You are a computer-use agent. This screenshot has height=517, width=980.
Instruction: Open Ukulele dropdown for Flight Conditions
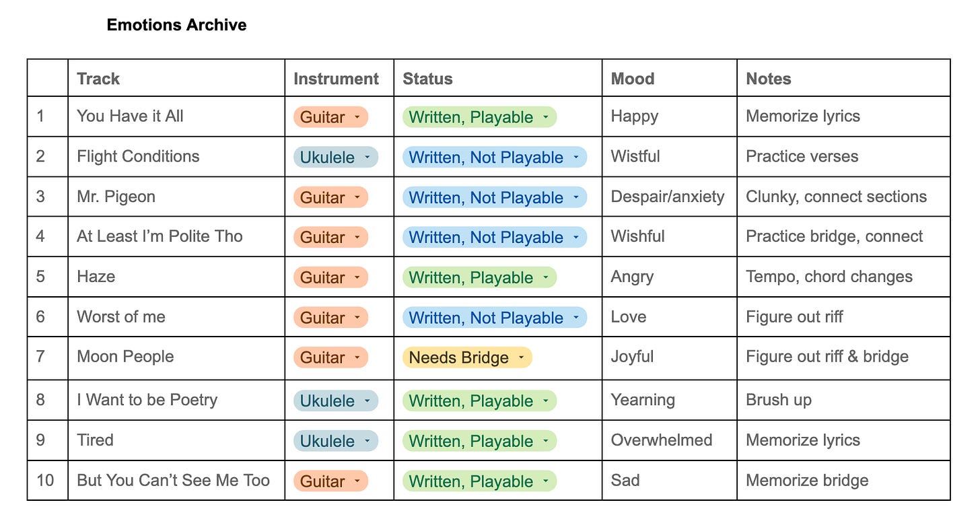click(x=336, y=158)
